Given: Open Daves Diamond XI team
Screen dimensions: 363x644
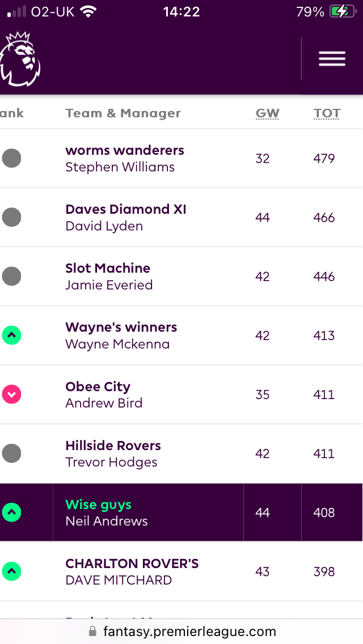Looking at the screenshot, I should (x=126, y=209).
